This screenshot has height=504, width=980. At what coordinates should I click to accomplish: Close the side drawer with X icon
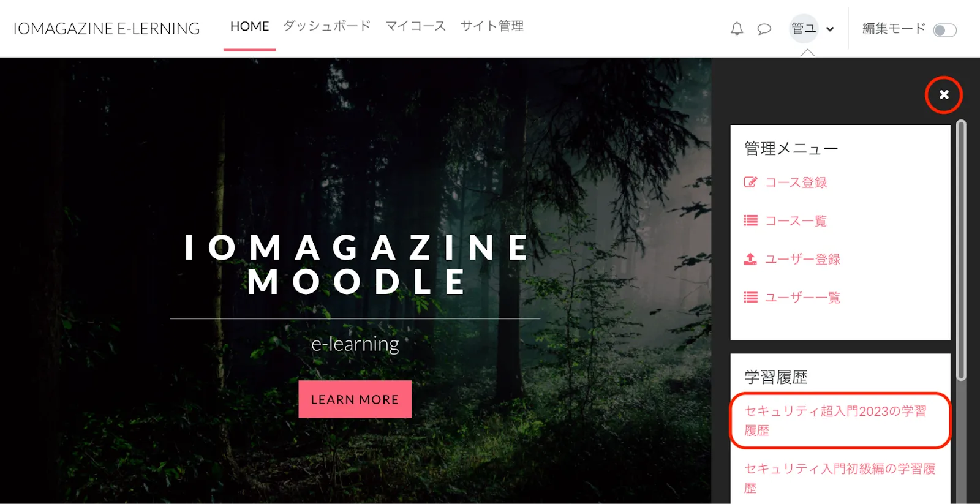[944, 95]
